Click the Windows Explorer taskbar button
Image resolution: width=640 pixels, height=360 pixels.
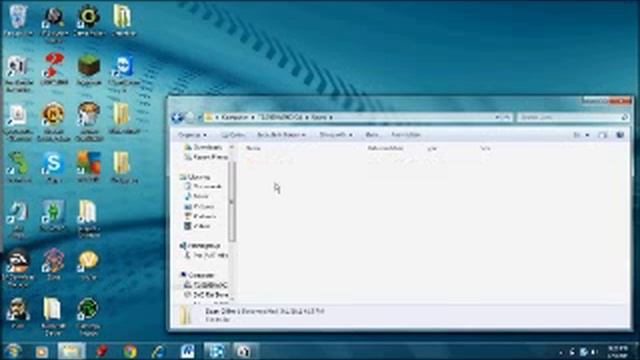click(x=71, y=351)
